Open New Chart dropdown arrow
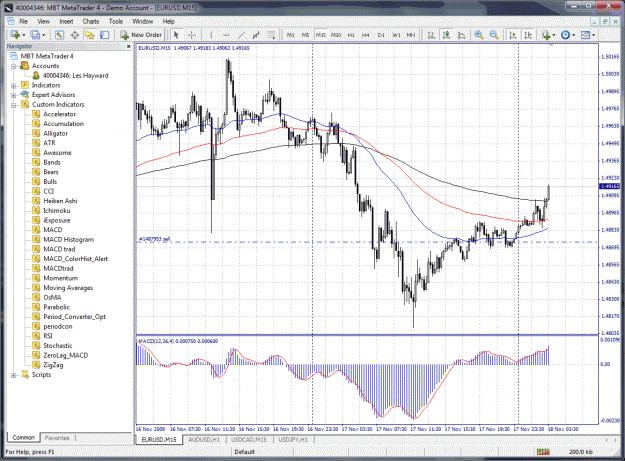 pos(24,35)
